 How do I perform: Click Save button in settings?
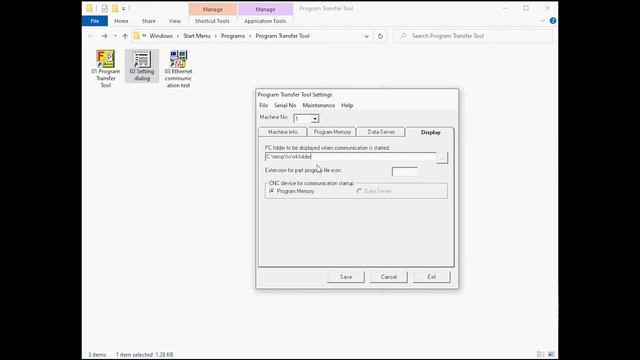[x=346, y=277]
